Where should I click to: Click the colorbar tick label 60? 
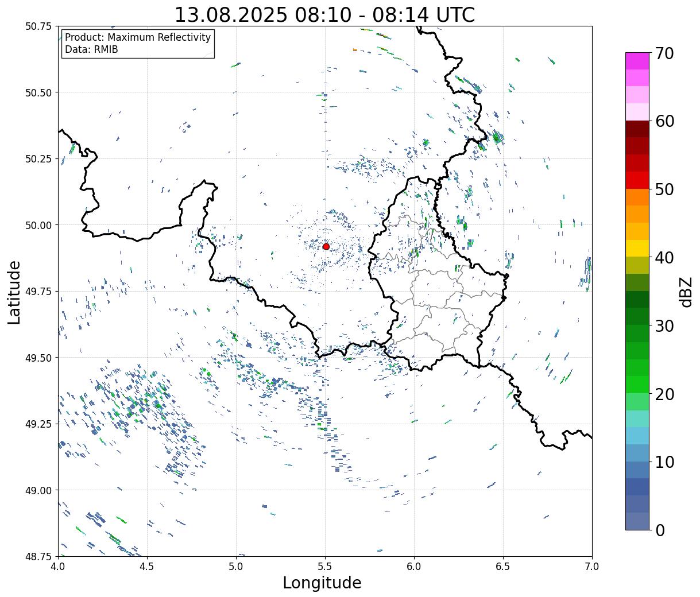664,121
